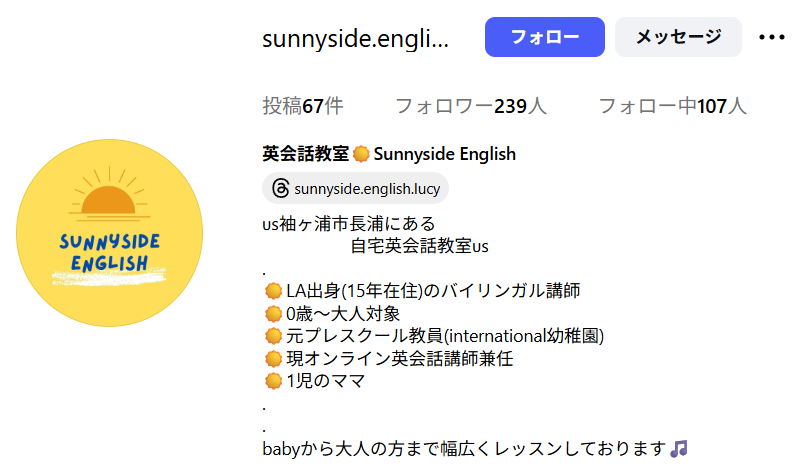
Task: Click the music note emoji in bio
Action: (679, 449)
